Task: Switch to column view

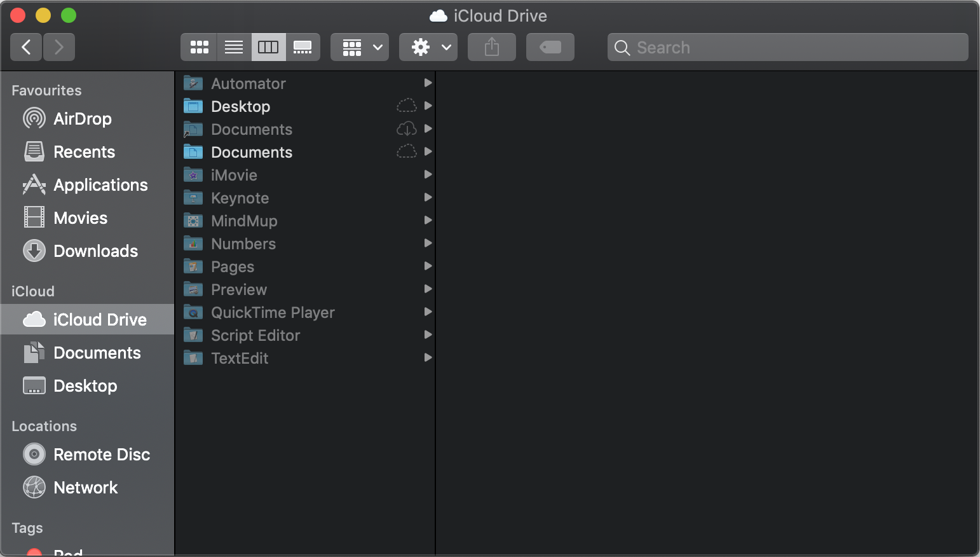Action: 268,47
